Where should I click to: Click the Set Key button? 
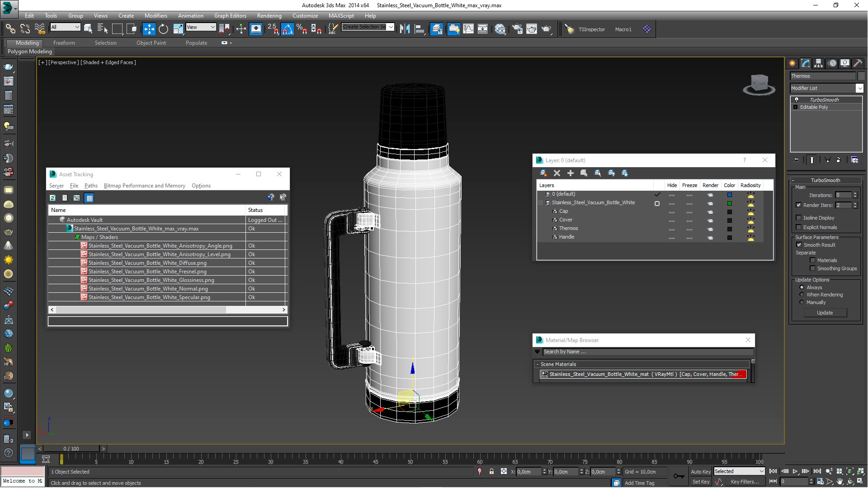pos(701,482)
